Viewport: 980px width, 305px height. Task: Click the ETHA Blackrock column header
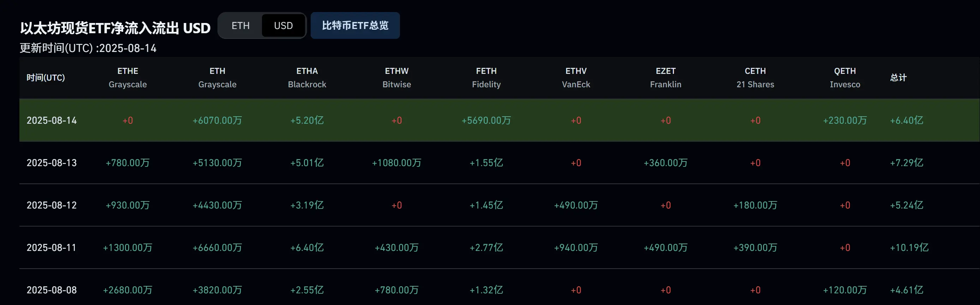[x=307, y=78]
